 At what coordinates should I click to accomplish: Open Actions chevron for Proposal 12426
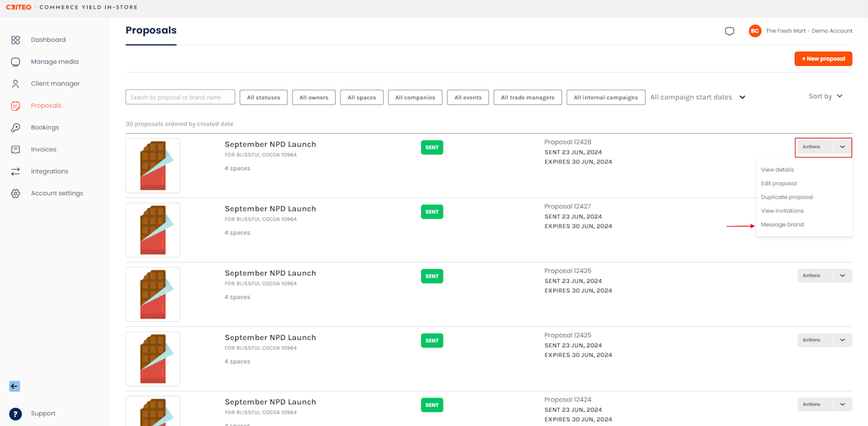coord(842,275)
